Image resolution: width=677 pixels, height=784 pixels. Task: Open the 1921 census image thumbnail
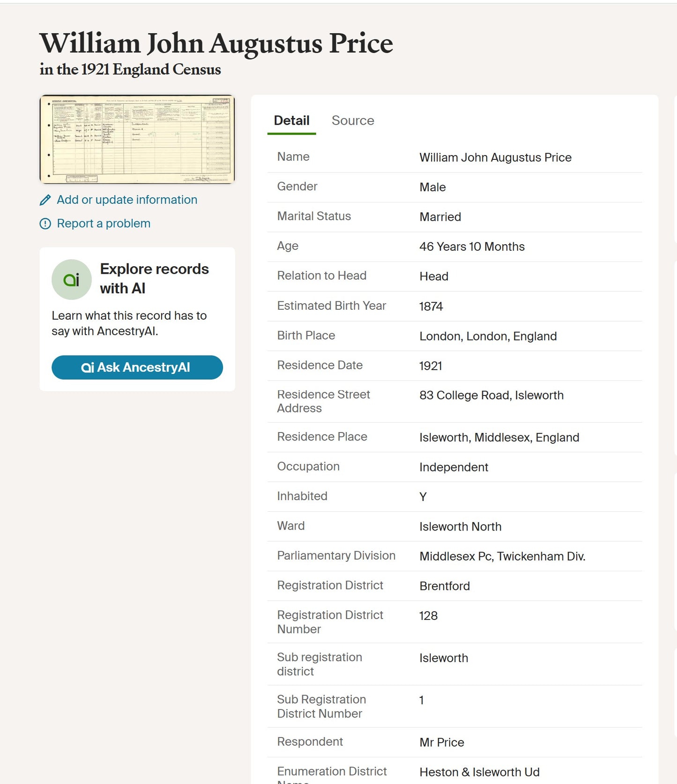pos(137,140)
